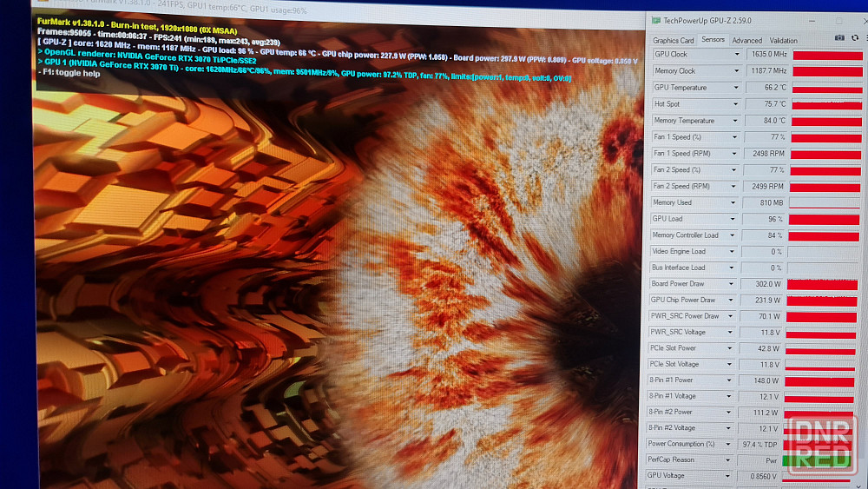Expand the Bus Interface Load dropdown

731,268
